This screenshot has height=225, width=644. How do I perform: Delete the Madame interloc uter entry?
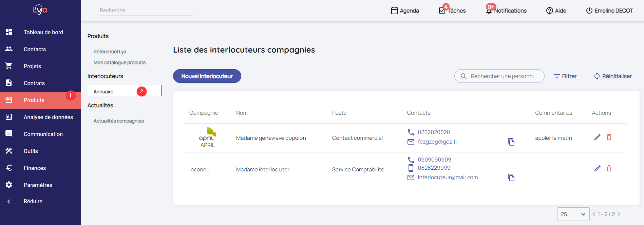click(609, 168)
